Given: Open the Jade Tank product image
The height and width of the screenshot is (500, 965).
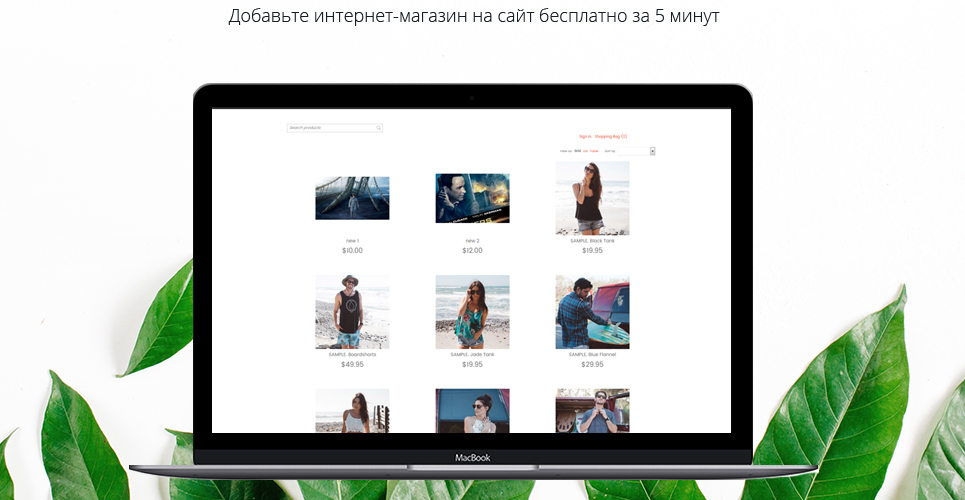Looking at the screenshot, I should (x=472, y=312).
